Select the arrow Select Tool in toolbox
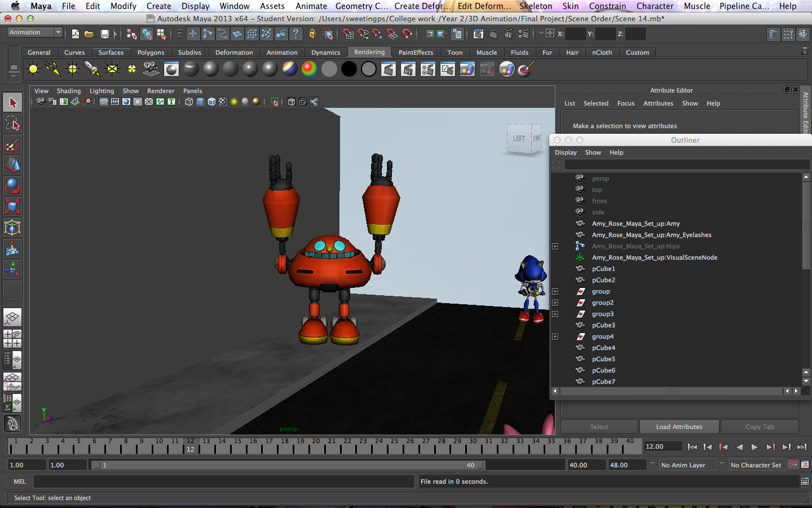812x508 pixels. click(12, 103)
